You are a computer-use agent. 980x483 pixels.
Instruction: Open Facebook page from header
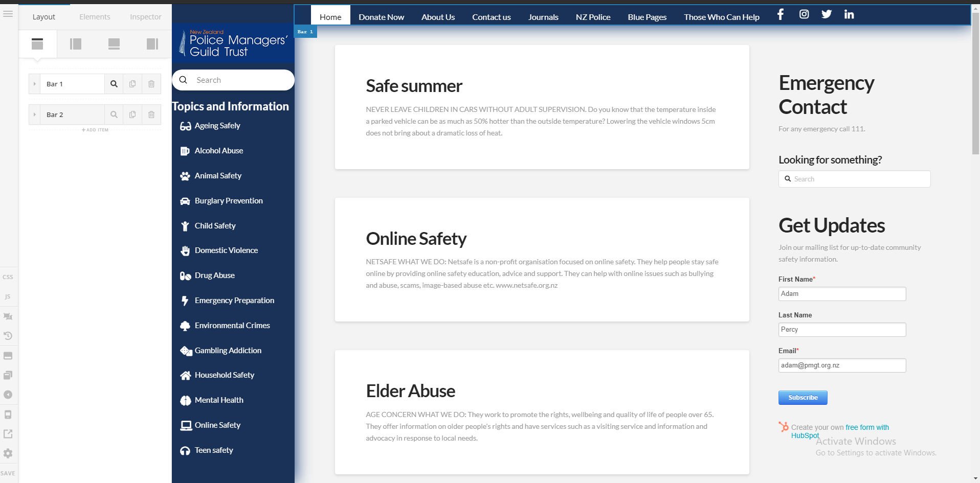[780, 14]
